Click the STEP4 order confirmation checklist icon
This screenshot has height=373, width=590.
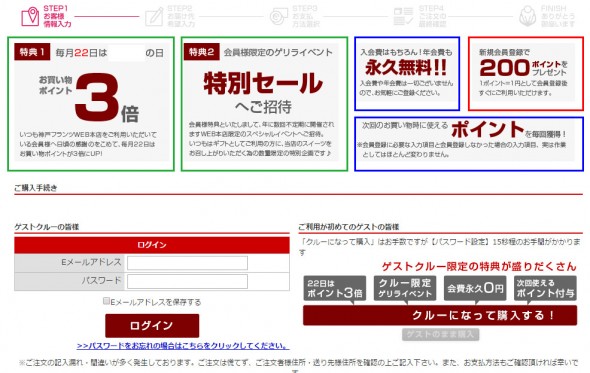(403, 17)
